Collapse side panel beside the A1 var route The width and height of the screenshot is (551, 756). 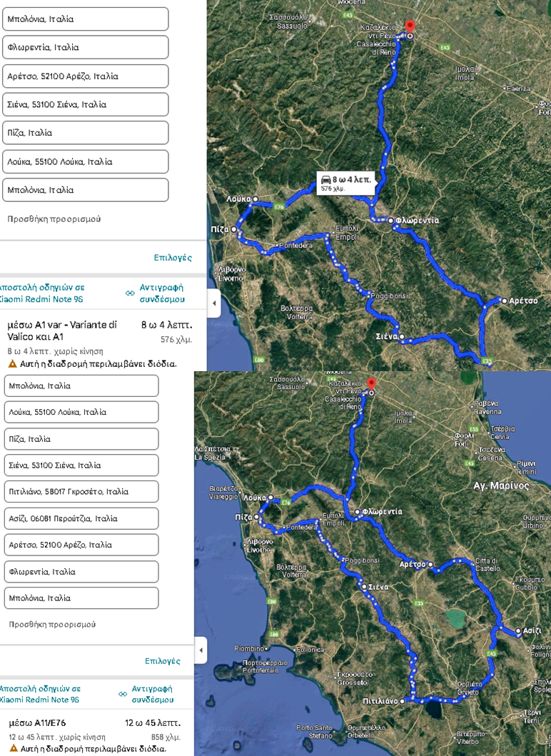click(213, 303)
